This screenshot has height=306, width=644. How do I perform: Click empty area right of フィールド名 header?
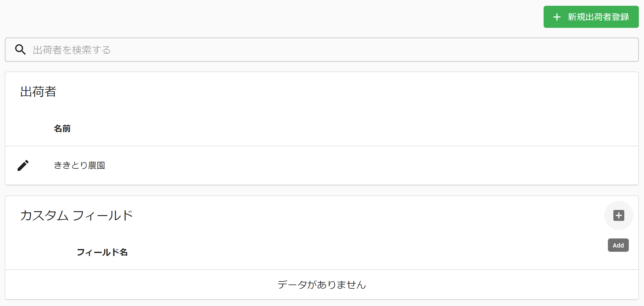point(334,252)
